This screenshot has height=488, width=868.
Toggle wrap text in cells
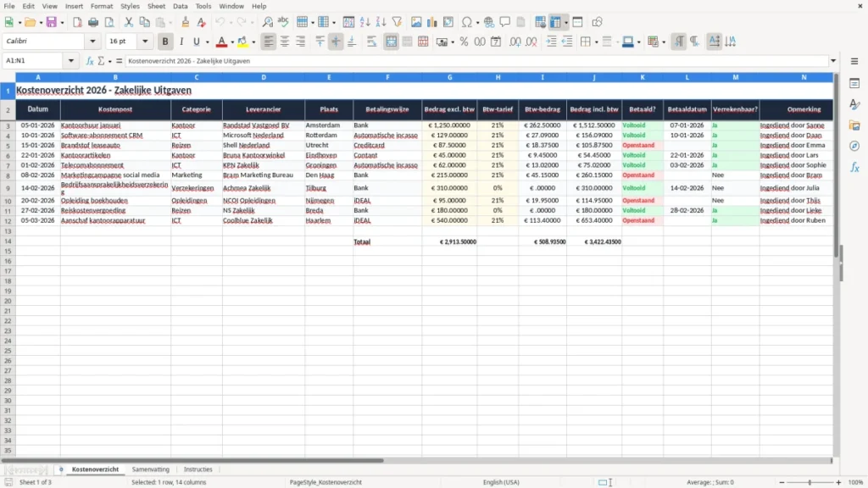tap(371, 42)
